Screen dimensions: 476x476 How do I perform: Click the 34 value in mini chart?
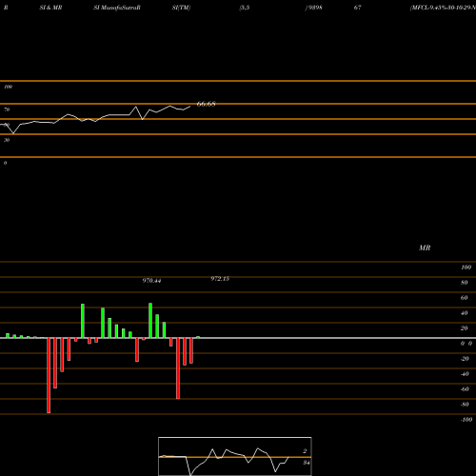(x=307, y=463)
